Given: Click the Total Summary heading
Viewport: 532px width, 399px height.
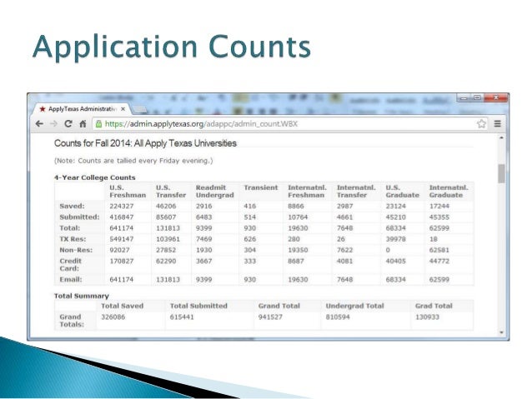Looking at the screenshot, I should (82, 296).
